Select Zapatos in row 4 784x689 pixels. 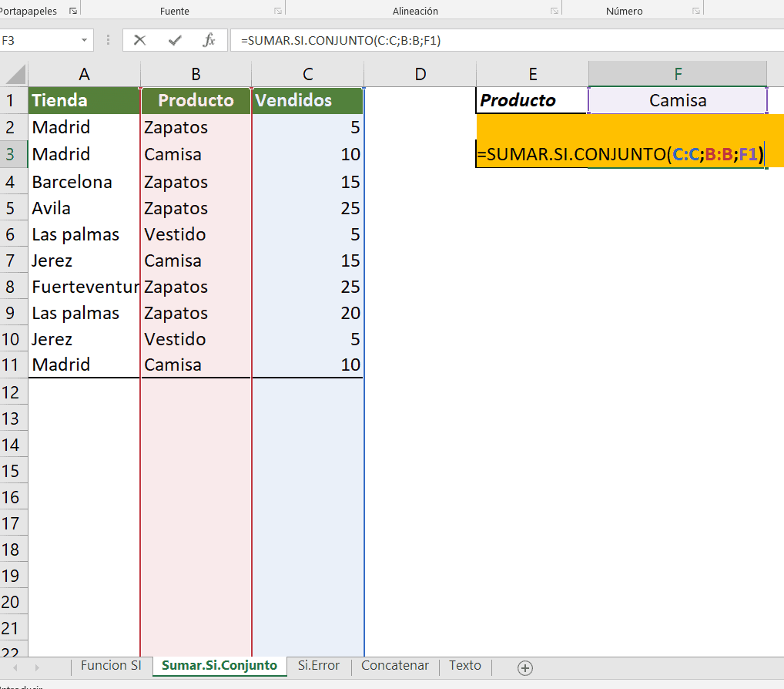click(196, 182)
